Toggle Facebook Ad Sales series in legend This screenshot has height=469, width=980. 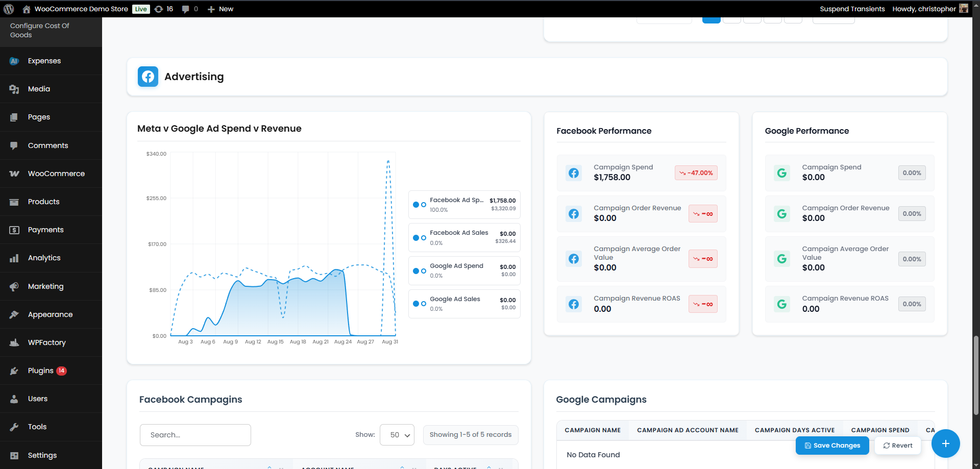pyautogui.click(x=464, y=238)
